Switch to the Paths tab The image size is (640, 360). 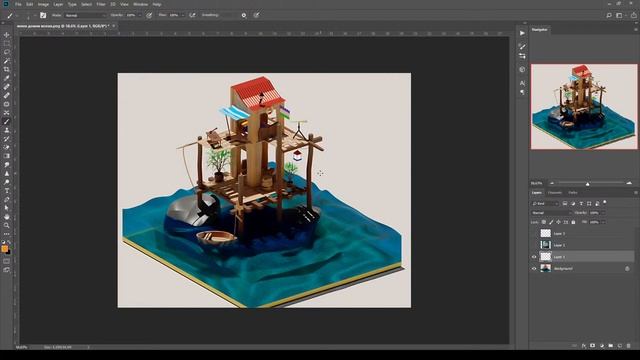[x=573, y=193]
